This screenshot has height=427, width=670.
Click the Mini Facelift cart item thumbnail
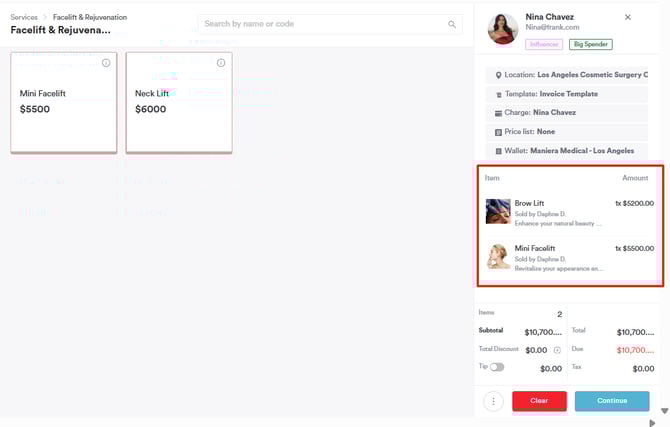click(497, 257)
